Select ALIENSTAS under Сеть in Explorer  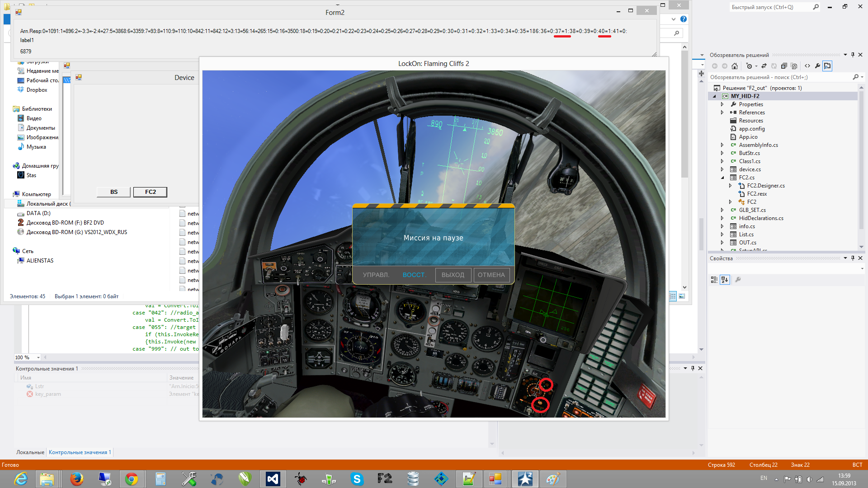40,261
